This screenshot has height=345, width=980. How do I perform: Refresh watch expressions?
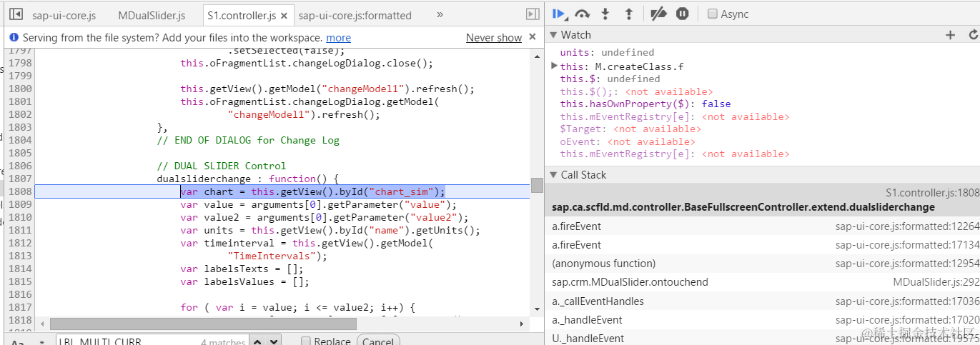(x=973, y=34)
